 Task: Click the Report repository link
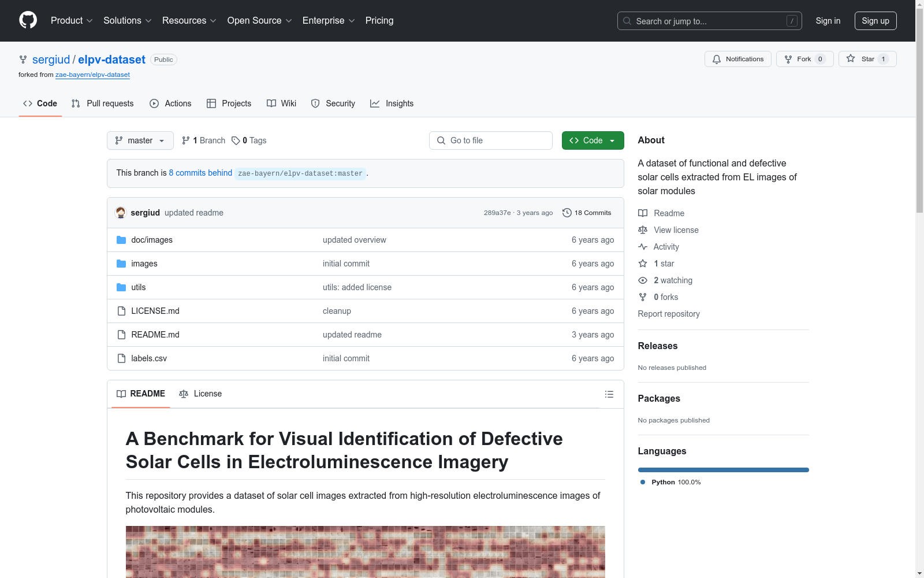[x=669, y=314]
